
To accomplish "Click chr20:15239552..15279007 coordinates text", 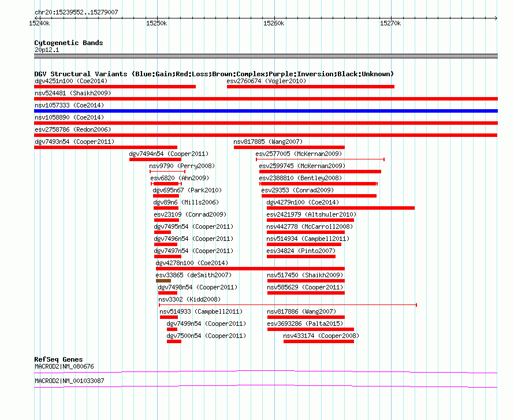I will click(x=76, y=12).
